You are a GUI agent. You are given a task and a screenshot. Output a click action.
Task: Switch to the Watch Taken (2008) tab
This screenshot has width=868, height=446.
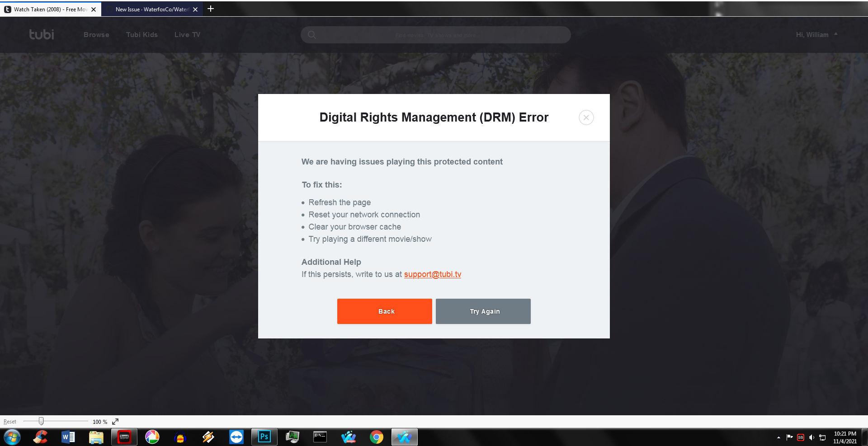(x=47, y=9)
